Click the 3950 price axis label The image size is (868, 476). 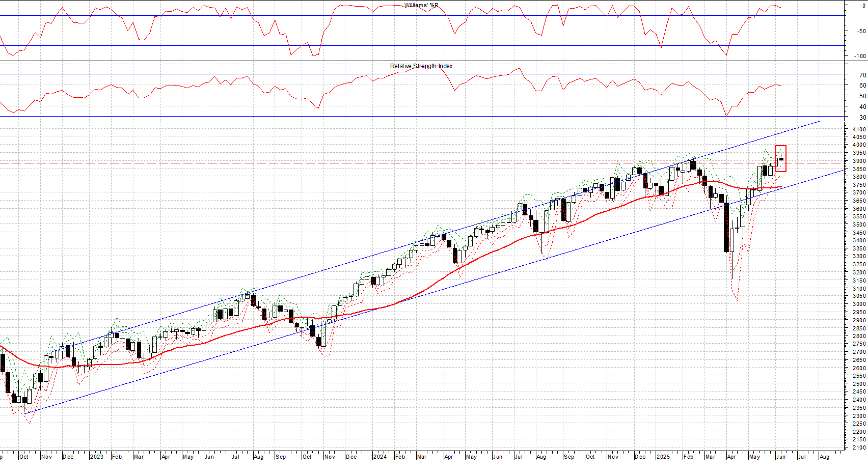point(858,153)
